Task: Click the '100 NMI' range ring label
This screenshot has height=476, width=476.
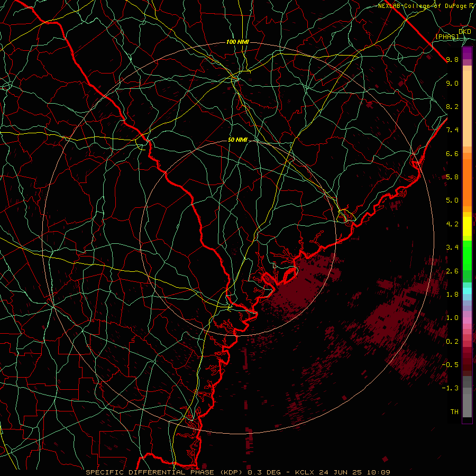Action: click(237, 42)
